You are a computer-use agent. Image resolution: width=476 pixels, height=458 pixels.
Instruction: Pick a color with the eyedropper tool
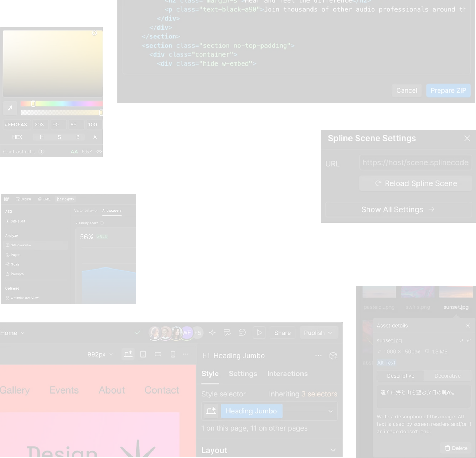pos(10,108)
